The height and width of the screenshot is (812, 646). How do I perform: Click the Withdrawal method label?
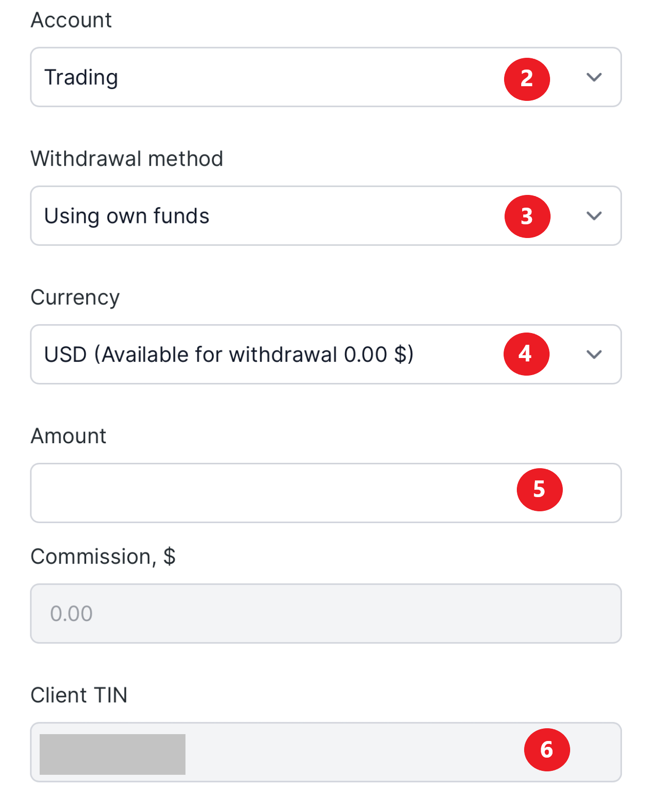[x=127, y=159]
